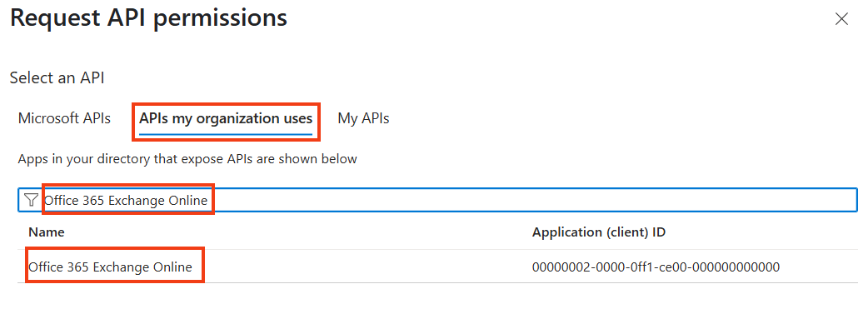Image resolution: width=868 pixels, height=314 pixels.
Task: Focus the API search input field
Action: click(437, 200)
